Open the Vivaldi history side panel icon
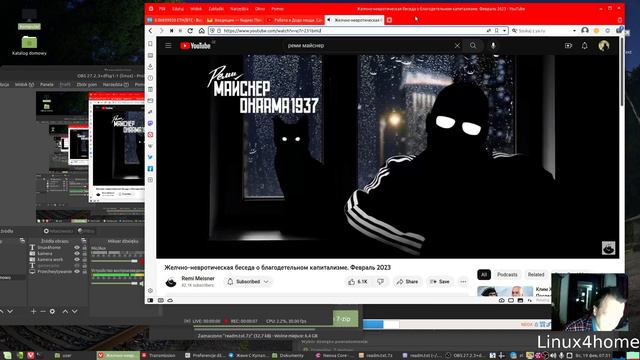 [150, 78]
